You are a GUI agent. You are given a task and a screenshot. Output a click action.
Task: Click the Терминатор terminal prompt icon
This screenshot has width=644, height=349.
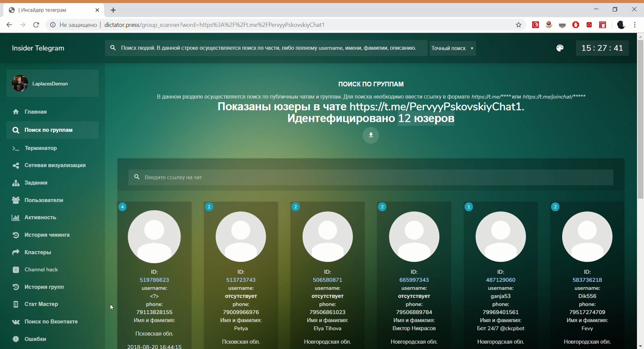16,148
